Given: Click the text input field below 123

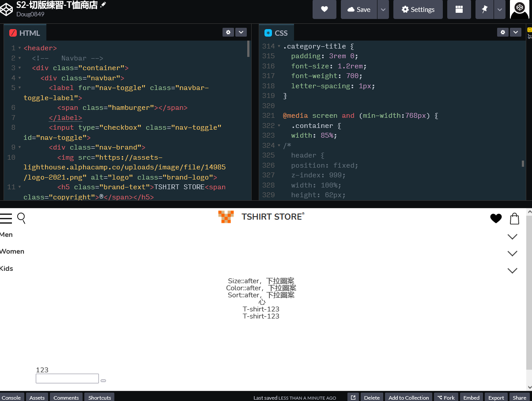Looking at the screenshot, I should click(x=67, y=379).
